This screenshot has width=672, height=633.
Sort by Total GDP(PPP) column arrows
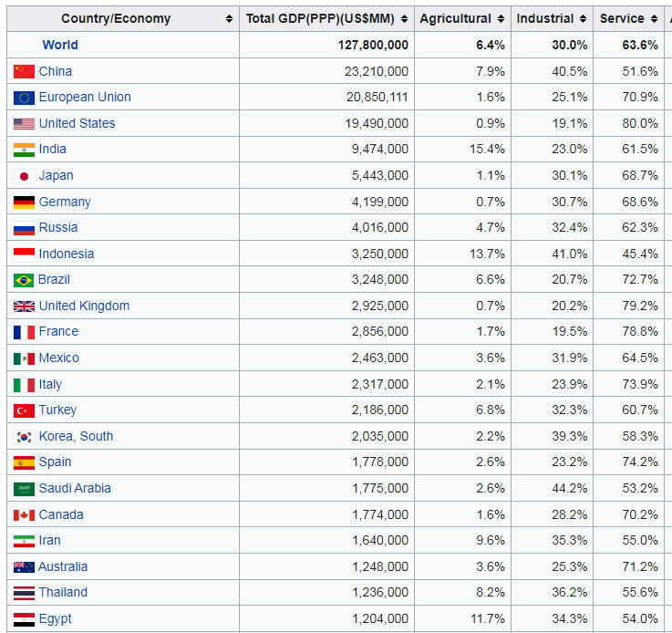click(404, 19)
